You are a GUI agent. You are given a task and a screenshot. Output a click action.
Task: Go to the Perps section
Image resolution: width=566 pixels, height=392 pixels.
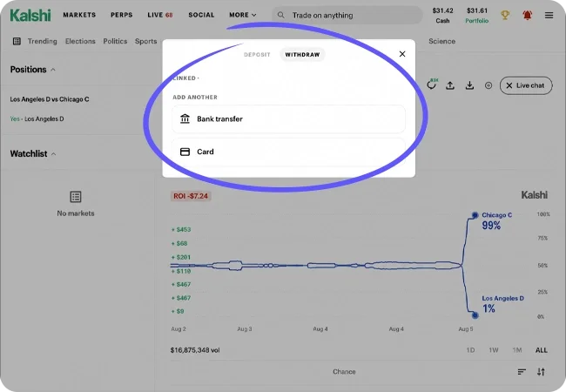point(122,15)
